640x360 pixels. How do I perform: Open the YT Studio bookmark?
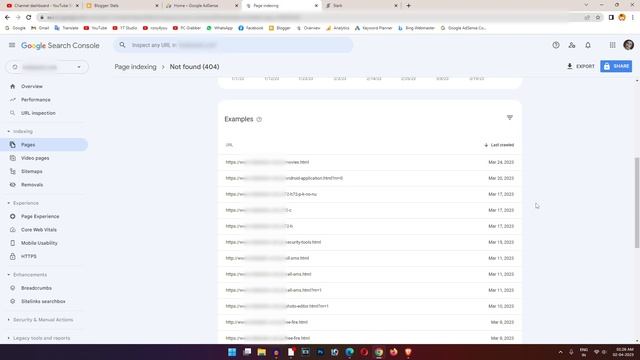pyautogui.click(x=124, y=28)
